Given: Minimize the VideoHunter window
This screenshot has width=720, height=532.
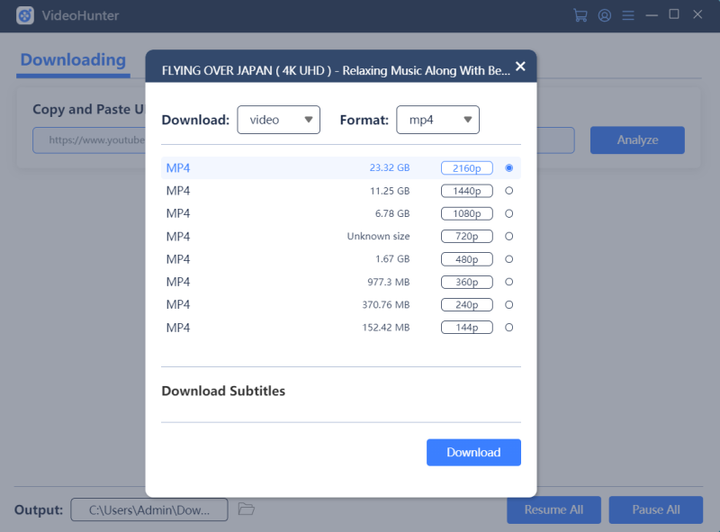Looking at the screenshot, I should click(652, 16).
